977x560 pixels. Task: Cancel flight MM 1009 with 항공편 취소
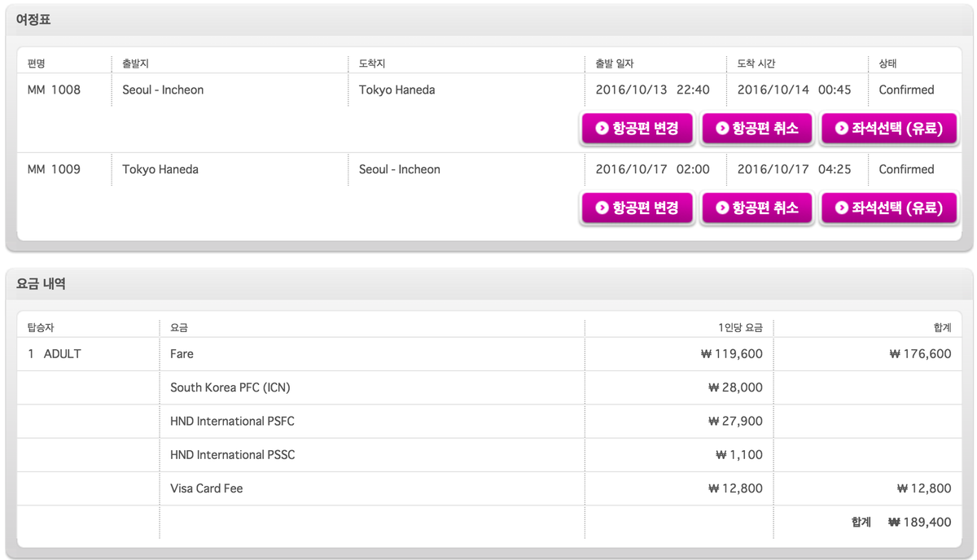[757, 208]
